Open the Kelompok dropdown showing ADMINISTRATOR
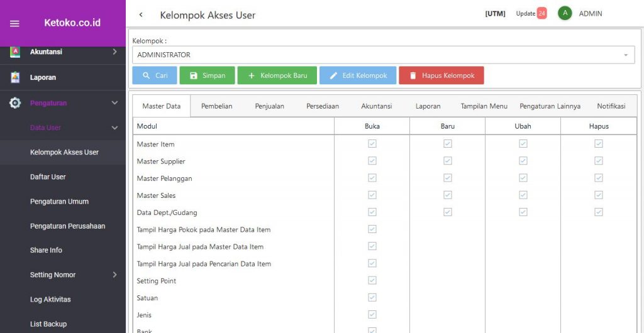Screen dimensions: 644x333 383,55
